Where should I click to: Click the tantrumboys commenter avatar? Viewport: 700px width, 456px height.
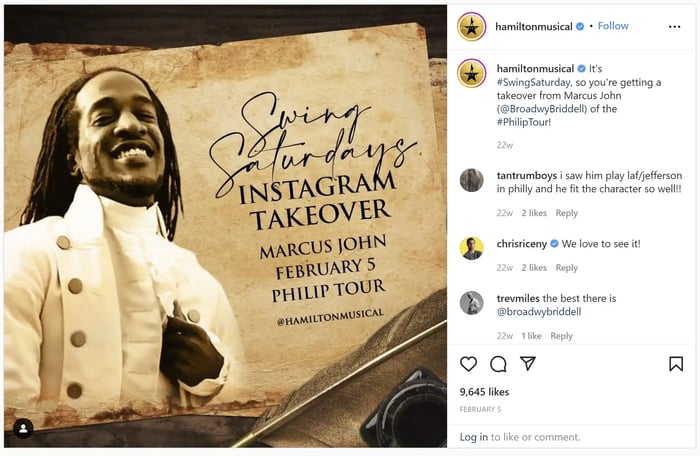click(471, 180)
